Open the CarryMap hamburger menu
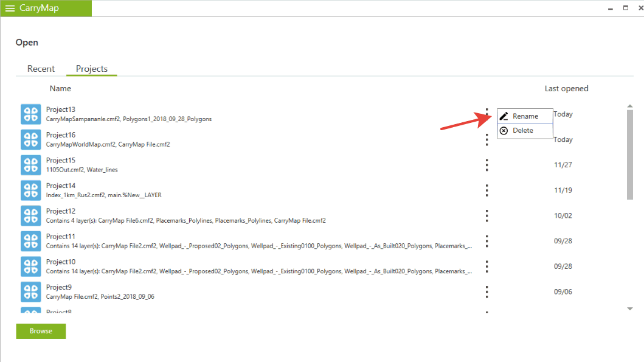This screenshot has width=644, height=362. point(10,9)
